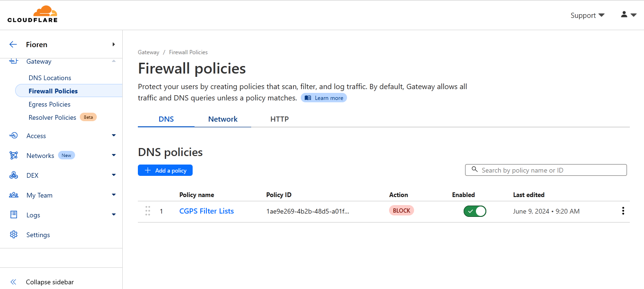Expand the Access section caret
Screen dimensions: 644x289
114,136
